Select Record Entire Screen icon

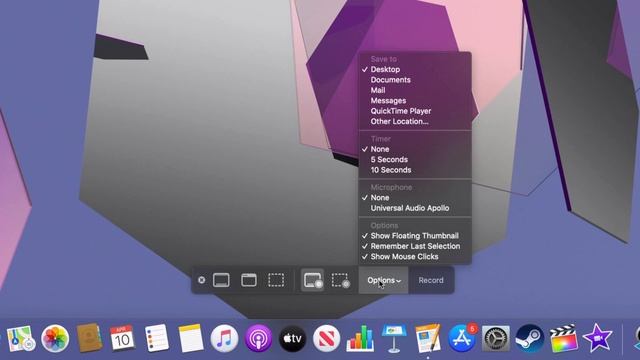tap(313, 280)
